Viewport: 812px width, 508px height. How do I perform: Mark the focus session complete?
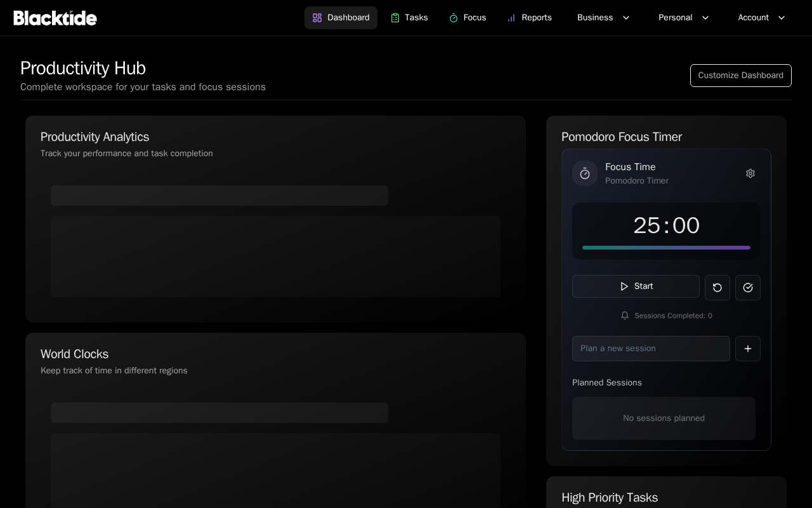tap(748, 288)
